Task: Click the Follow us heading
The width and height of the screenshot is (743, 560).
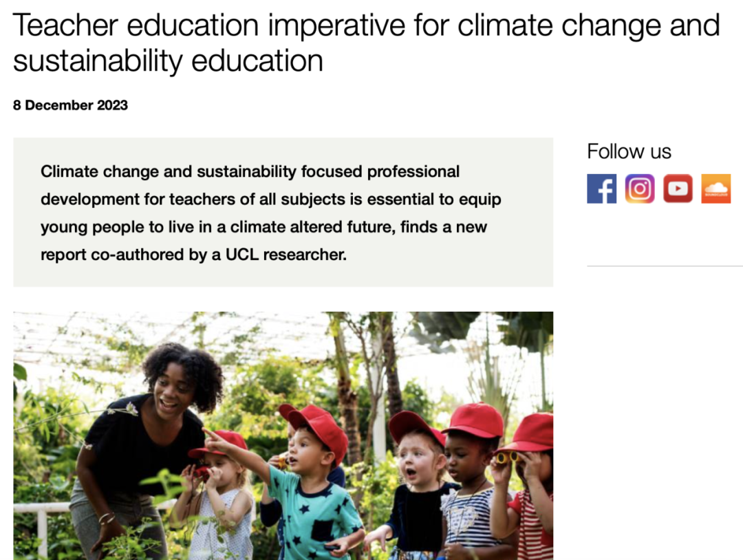Action: click(629, 151)
